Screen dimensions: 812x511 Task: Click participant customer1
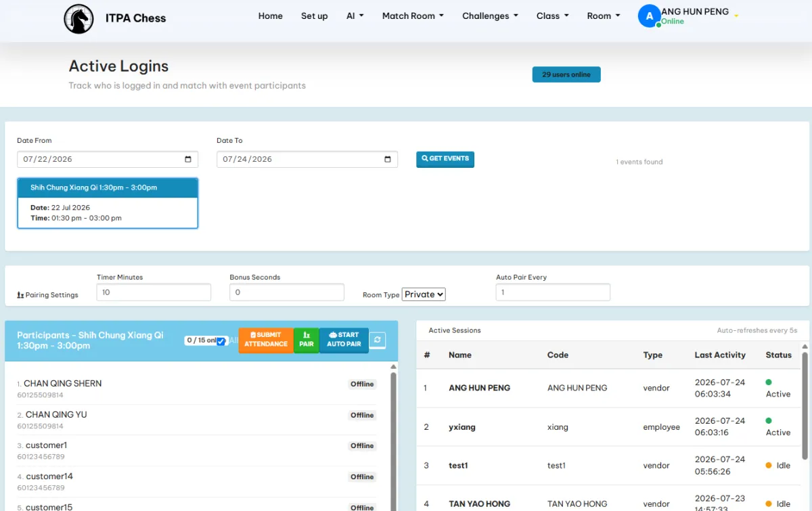point(46,445)
